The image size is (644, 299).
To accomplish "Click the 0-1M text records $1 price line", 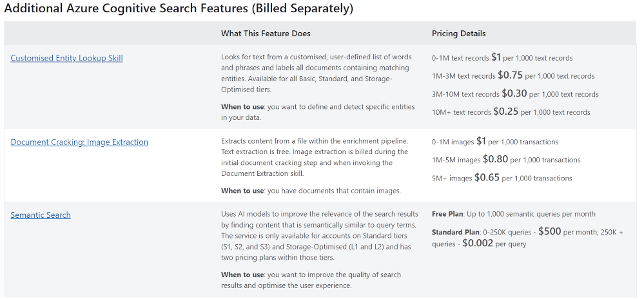I will (x=502, y=57).
